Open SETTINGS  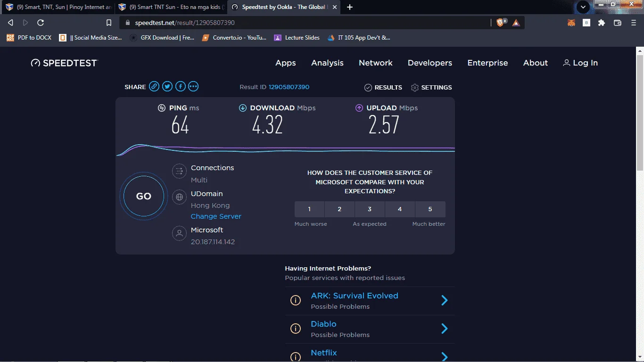coord(431,87)
